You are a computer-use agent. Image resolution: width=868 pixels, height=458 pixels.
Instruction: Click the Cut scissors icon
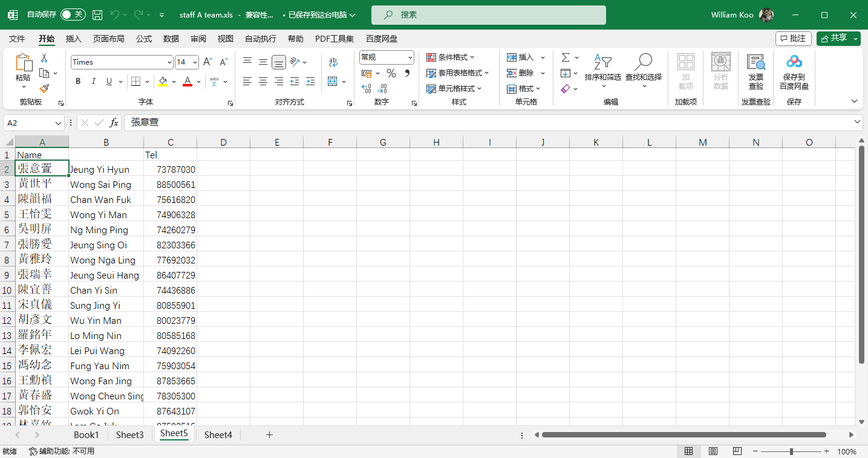click(x=44, y=58)
